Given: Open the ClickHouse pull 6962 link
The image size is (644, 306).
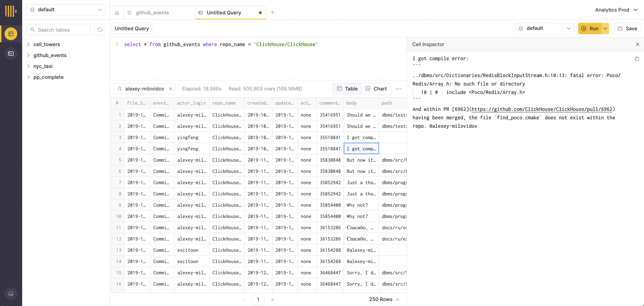Looking at the screenshot, I should coord(542,109).
